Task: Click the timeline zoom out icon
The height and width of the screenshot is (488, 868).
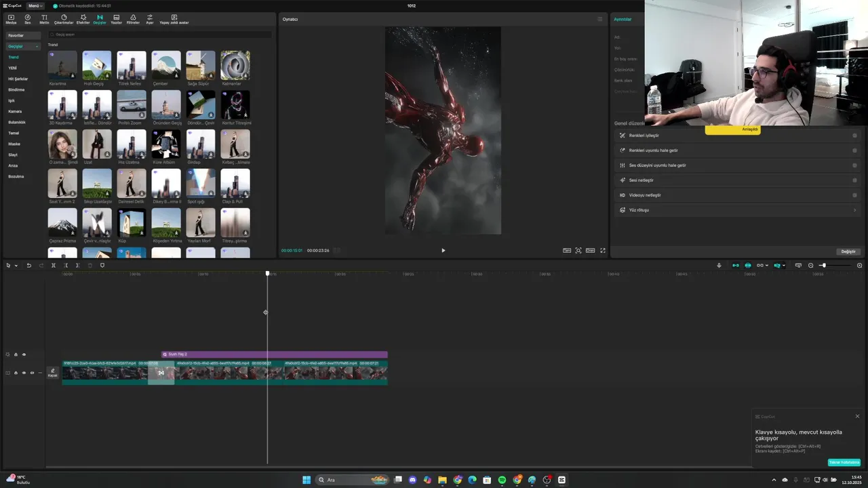Action: [x=810, y=265]
